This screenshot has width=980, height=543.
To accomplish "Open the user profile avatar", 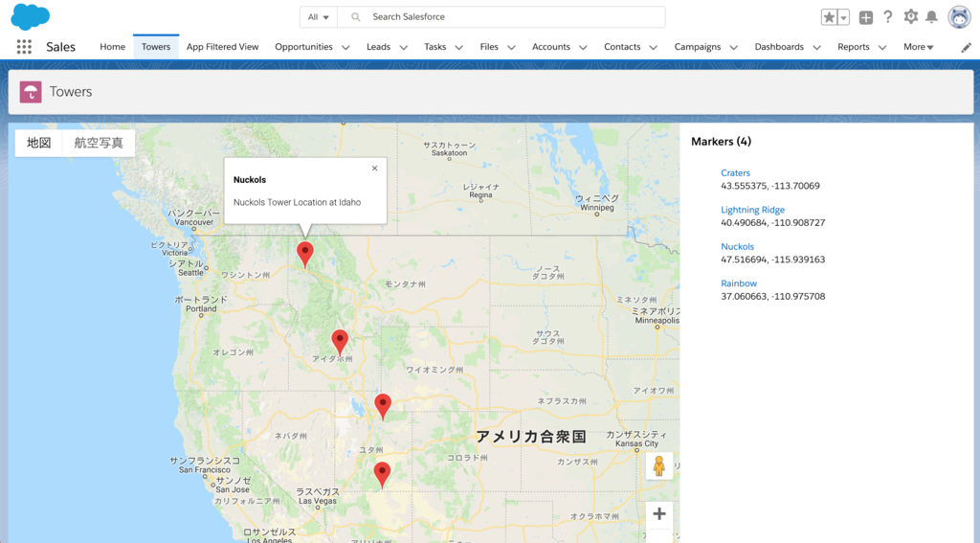I will point(959,17).
